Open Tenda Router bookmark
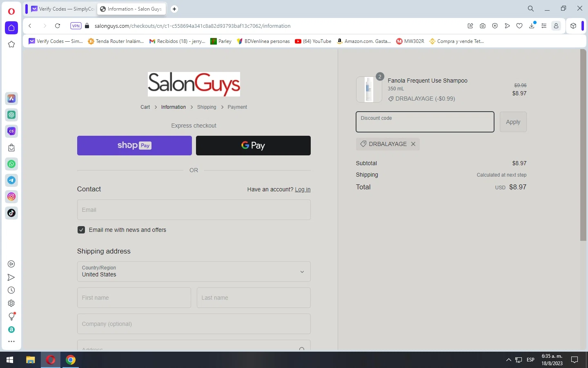This screenshot has width=588, height=368. pyautogui.click(x=116, y=41)
